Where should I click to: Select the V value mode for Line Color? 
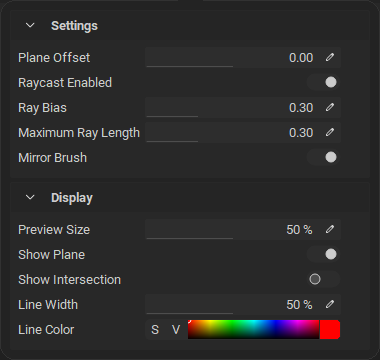tap(176, 330)
